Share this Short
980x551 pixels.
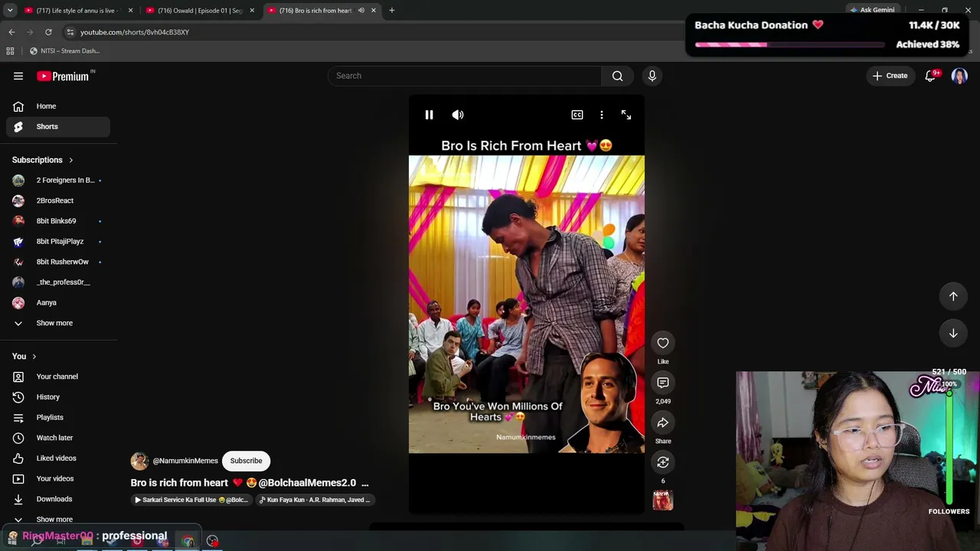coord(663,422)
